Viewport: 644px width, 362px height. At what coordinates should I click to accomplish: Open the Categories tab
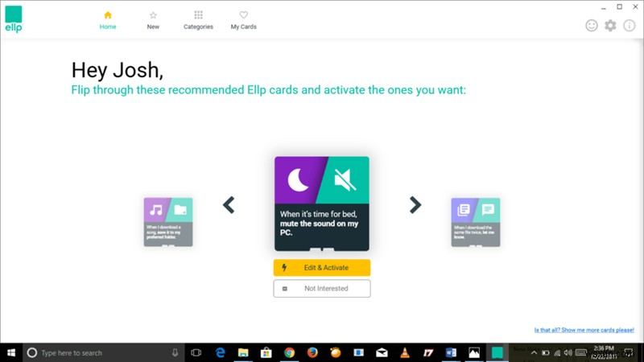[198, 21]
